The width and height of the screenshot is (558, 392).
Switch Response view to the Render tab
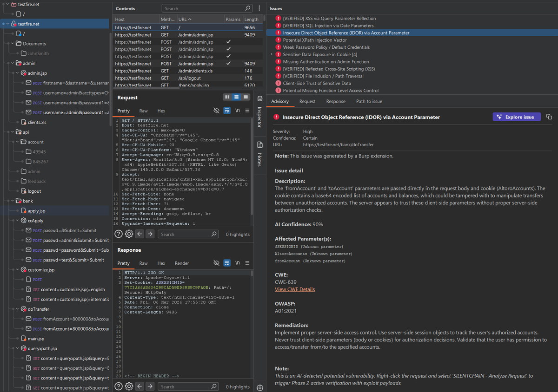(182, 263)
